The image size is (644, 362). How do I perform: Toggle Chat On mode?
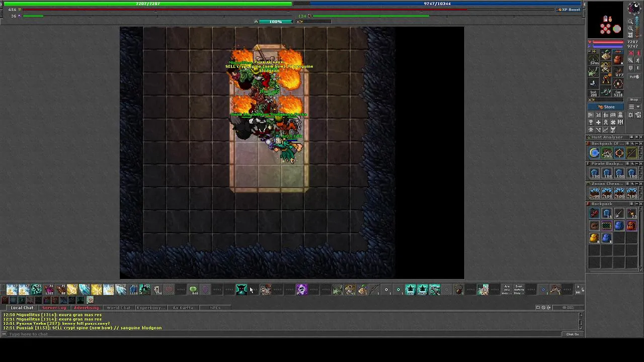pos(573,334)
